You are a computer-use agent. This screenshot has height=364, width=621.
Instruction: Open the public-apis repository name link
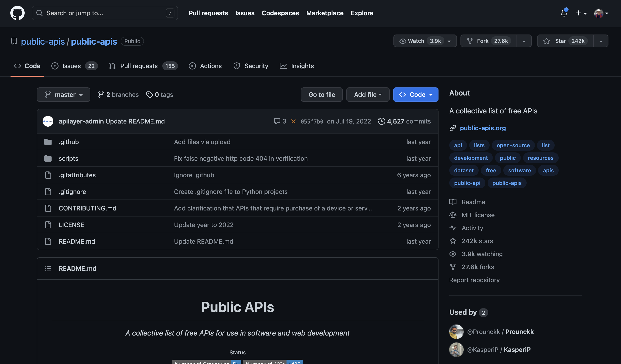pos(94,41)
